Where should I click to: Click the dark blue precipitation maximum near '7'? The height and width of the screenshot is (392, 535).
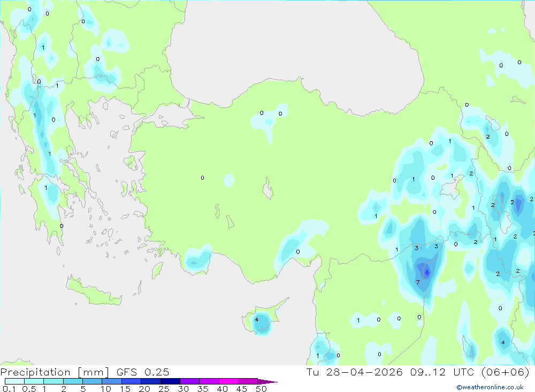426,272
